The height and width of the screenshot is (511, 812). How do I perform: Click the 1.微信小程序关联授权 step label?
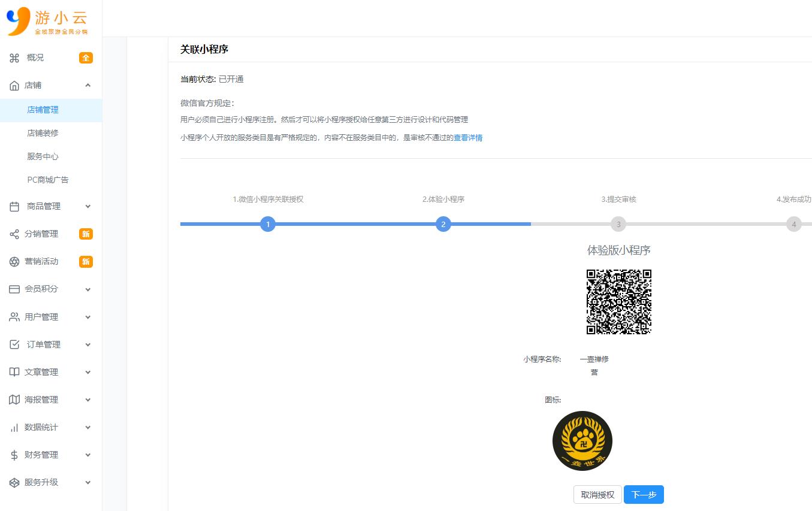(x=268, y=199)
